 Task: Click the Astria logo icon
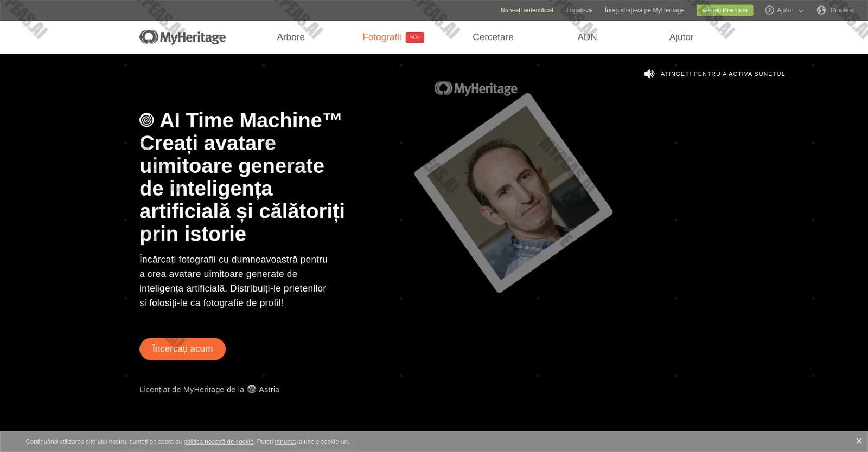tap(252, 389)
